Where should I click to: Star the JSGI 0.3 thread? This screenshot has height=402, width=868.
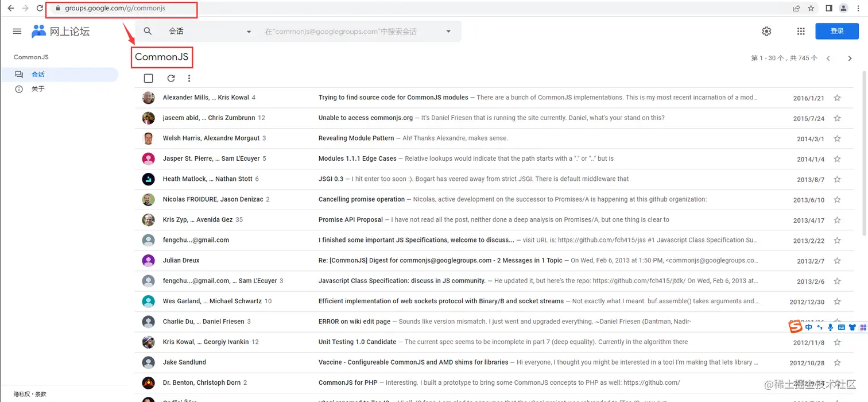coord(837,180)
